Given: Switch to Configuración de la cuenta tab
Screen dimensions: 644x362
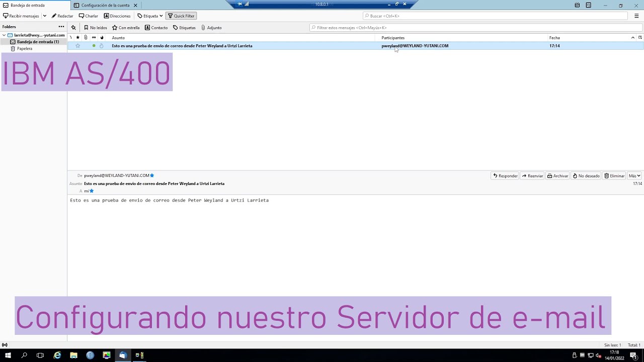Looking at the screenshot, I should 105,5.
